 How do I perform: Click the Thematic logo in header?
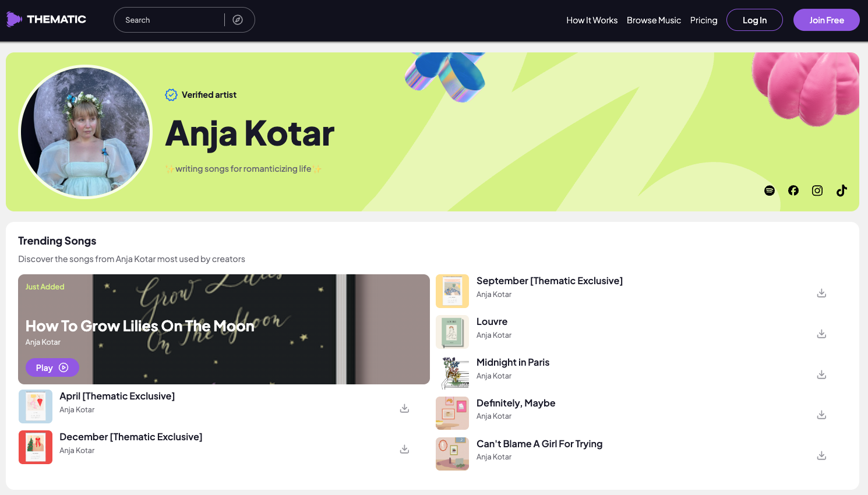[46, 19]
